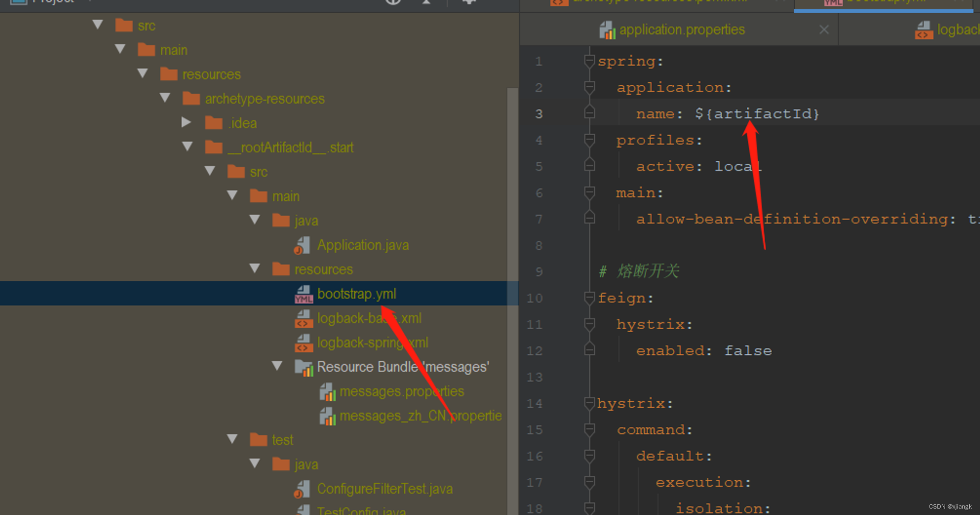Close the application.properties tab
980x515 pixels.
(x=824, y=30)
